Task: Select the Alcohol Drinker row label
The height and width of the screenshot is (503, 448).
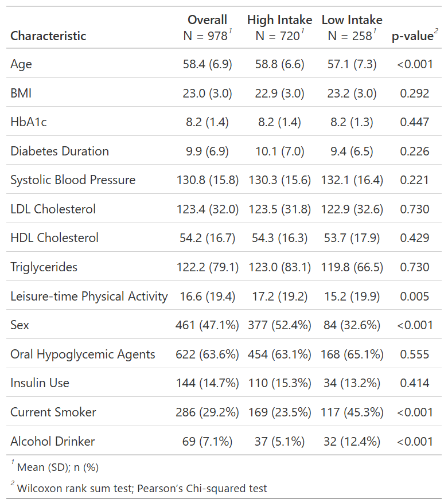Action: pos(53,442)
